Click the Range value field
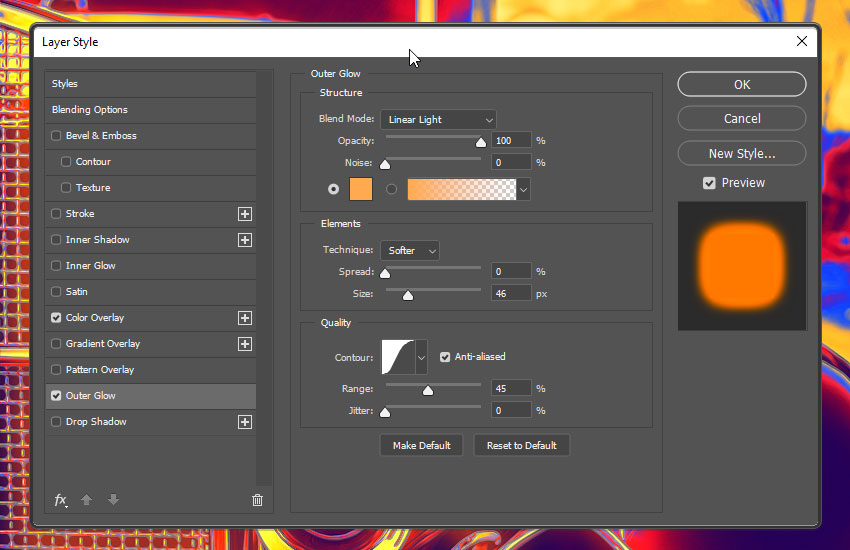This screenshot has height=550, width=850. 511,389
